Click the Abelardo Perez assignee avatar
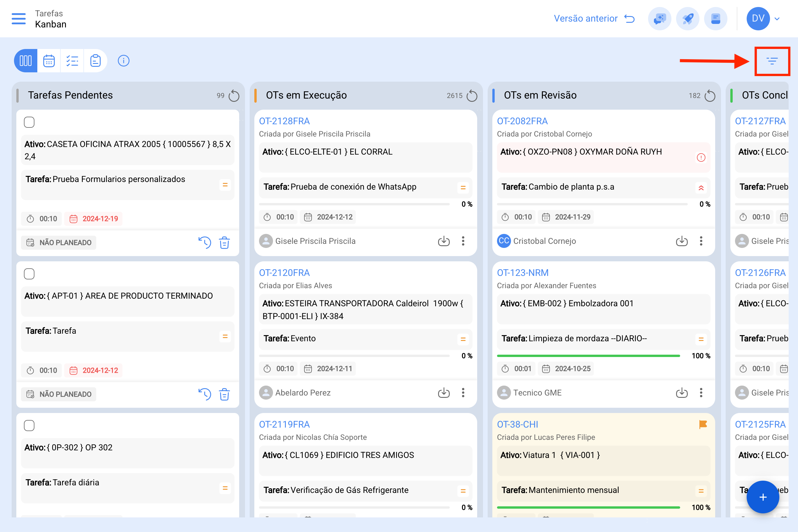798x532 pixels. 266,393
